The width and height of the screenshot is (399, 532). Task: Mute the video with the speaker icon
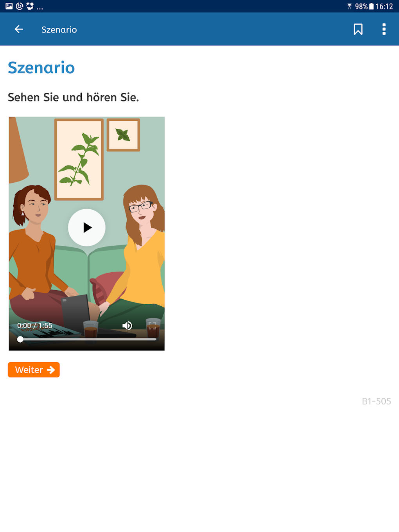[127, 325]
